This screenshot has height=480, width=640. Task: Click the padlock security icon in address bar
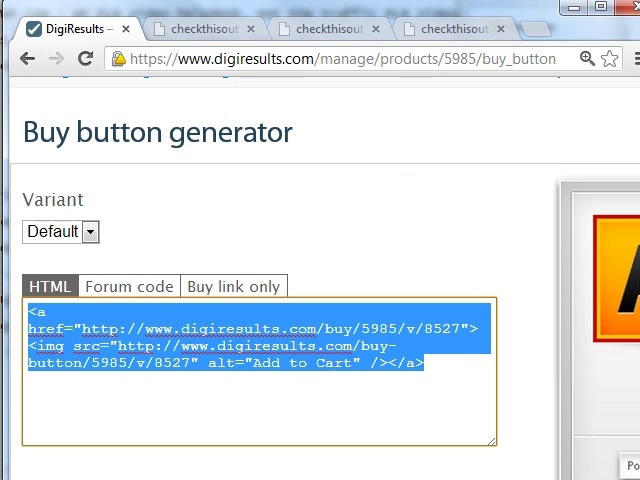point(119,59)
